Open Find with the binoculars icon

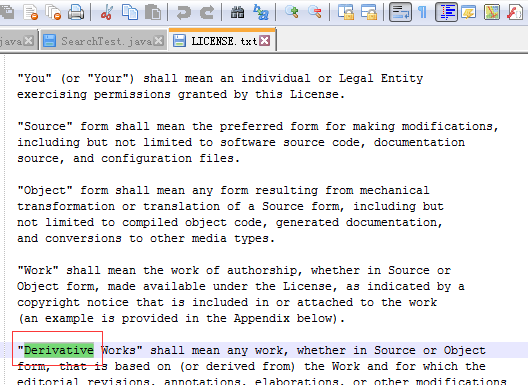coord(237,12)
